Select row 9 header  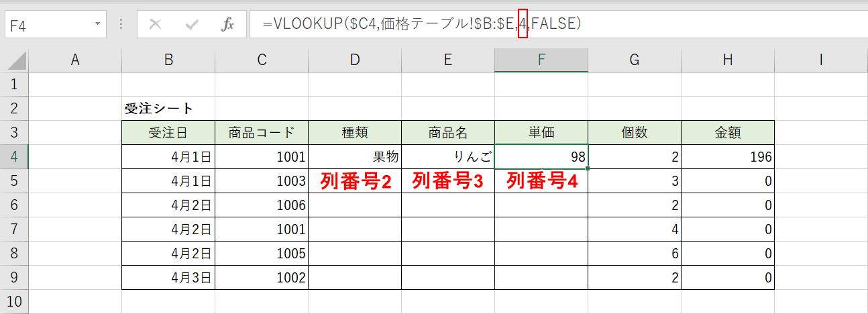pos(14,278)
